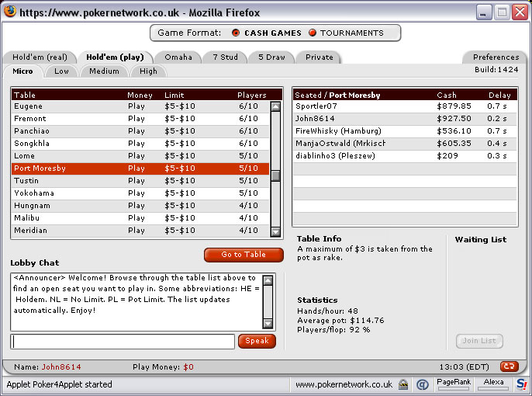
Task: Open the security lock icon in status bar
Action: [x=403, y=384]
